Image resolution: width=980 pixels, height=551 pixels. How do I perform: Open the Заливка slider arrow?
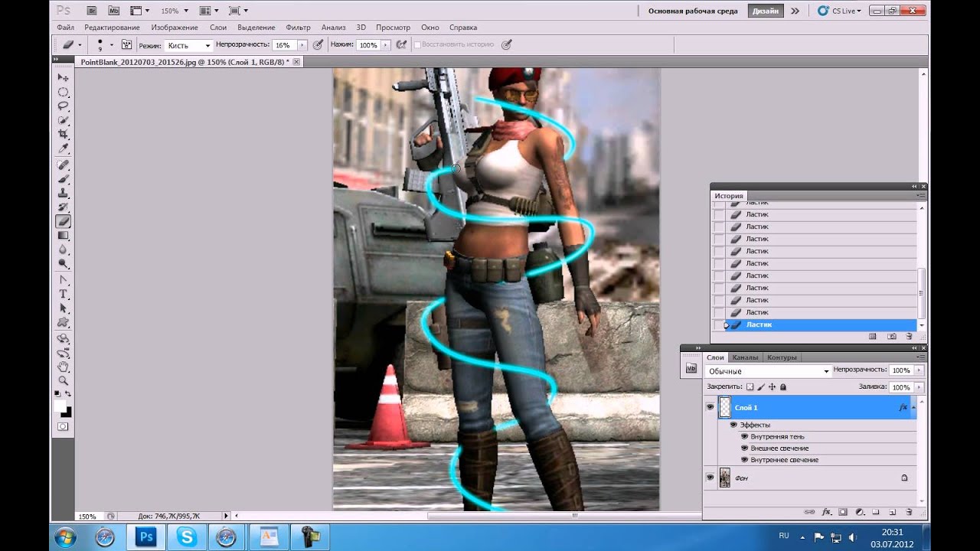pos(919,387)
